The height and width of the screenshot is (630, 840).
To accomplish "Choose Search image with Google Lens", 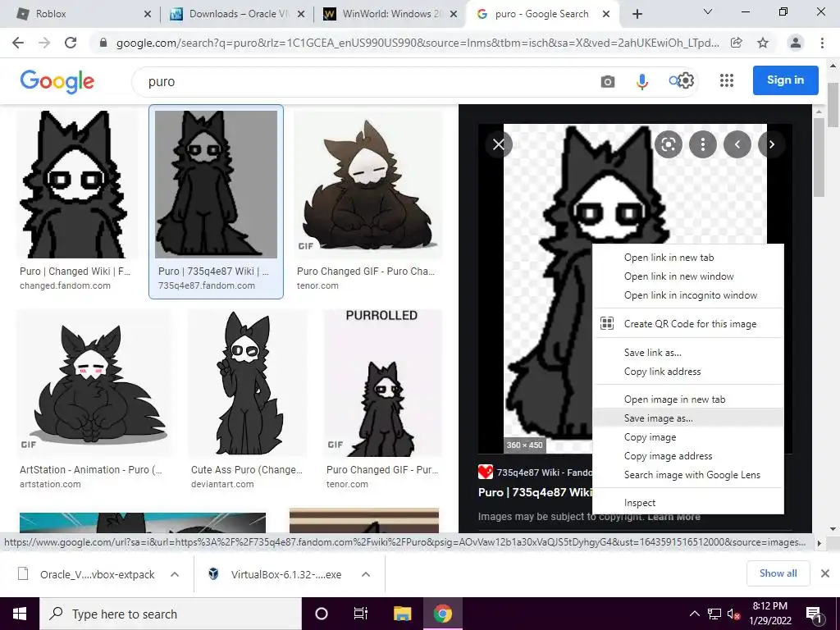I will pos(688,475).
